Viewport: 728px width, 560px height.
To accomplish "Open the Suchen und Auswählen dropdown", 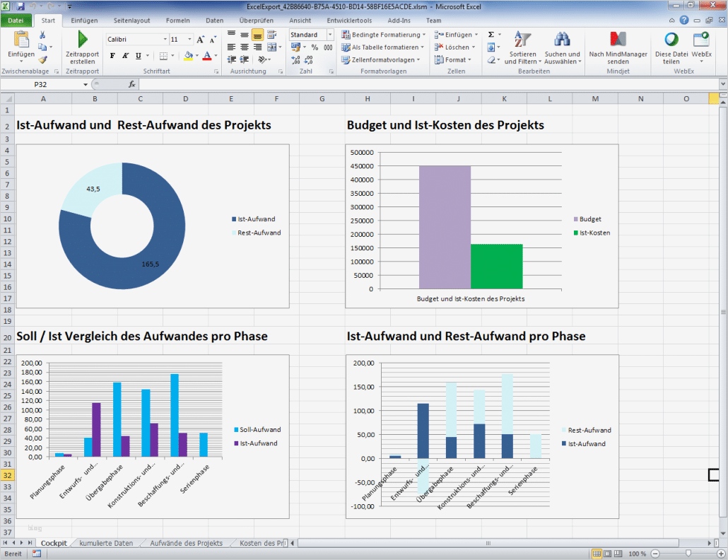I will tap(562, 48).
